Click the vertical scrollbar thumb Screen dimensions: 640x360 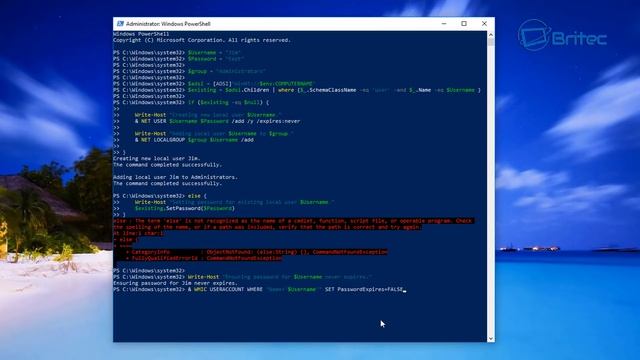pos(491,42)
